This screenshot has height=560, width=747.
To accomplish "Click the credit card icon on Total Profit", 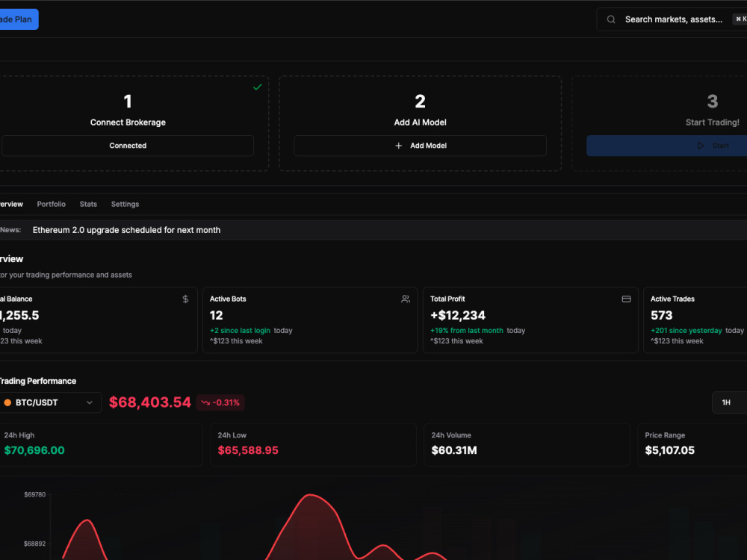I will coord(626,299).
